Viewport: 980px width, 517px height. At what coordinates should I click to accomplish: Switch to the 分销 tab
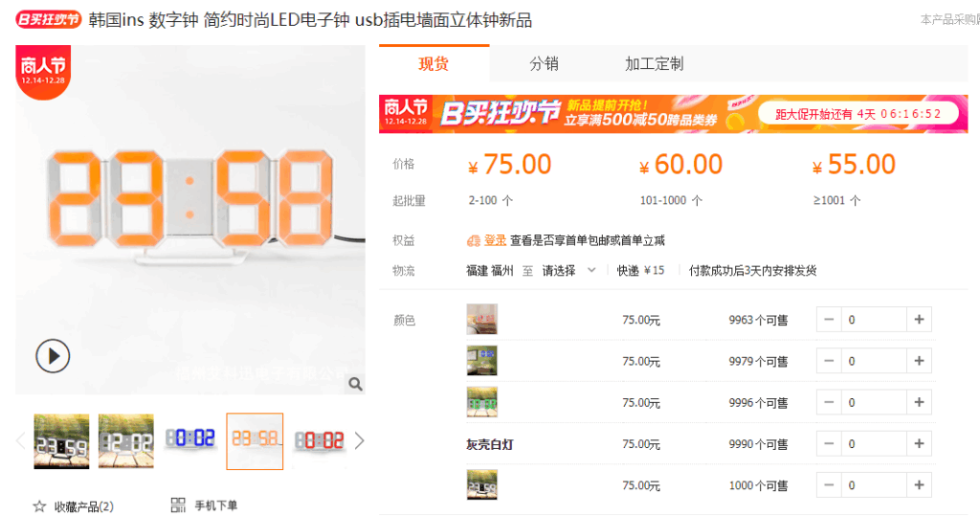(x=544, y=64)
